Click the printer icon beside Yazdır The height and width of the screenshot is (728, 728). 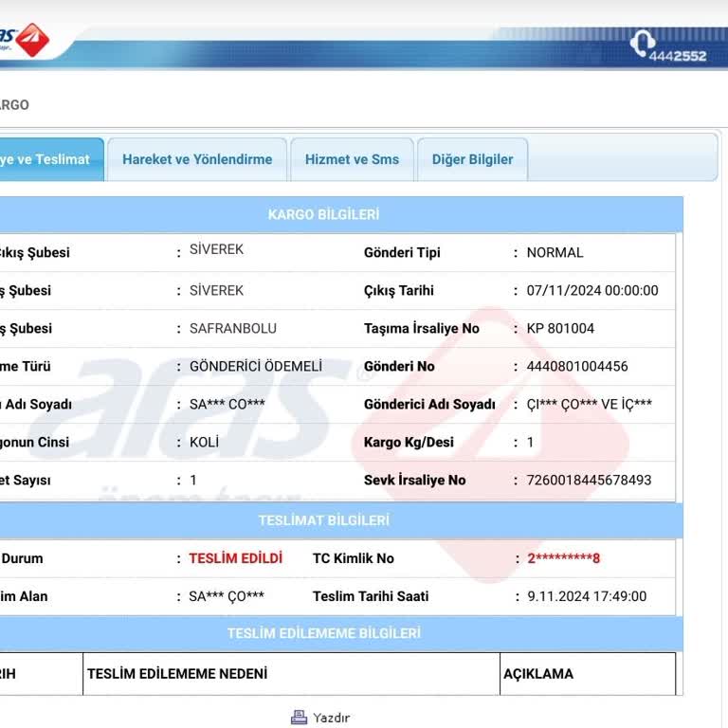click(x=299, y=718)
